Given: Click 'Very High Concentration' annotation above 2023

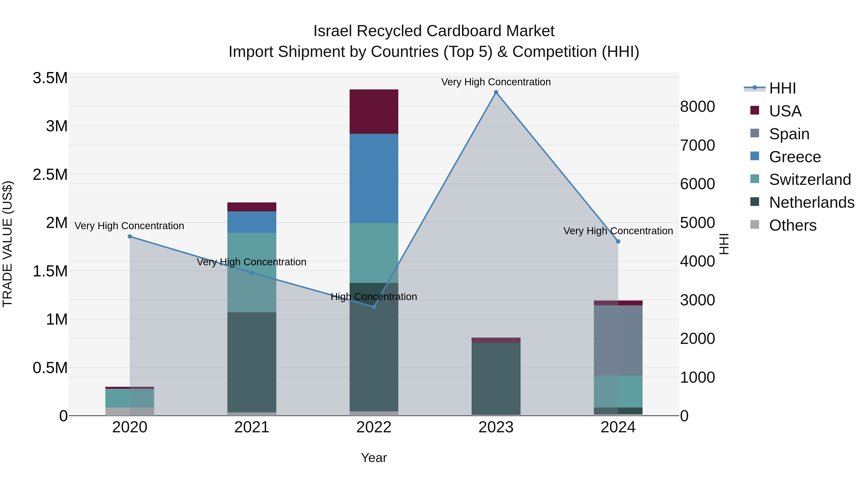Looking at the screenshot, I should pyautogui.click(x=496, y=82).
